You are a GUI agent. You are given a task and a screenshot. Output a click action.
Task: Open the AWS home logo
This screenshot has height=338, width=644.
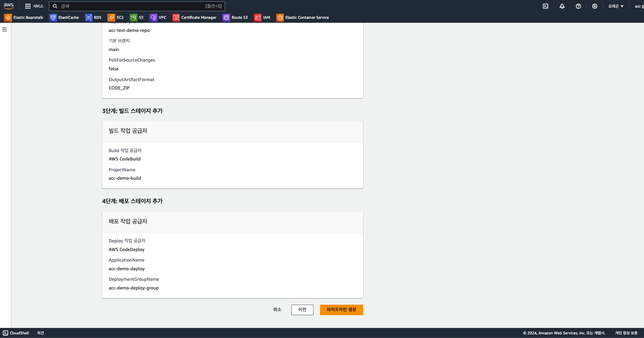coord(9,6)
